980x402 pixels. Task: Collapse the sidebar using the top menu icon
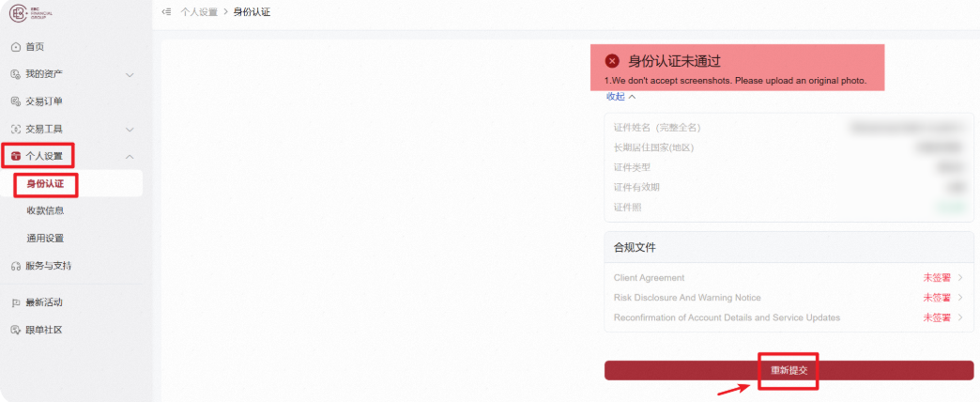point(166,12)
